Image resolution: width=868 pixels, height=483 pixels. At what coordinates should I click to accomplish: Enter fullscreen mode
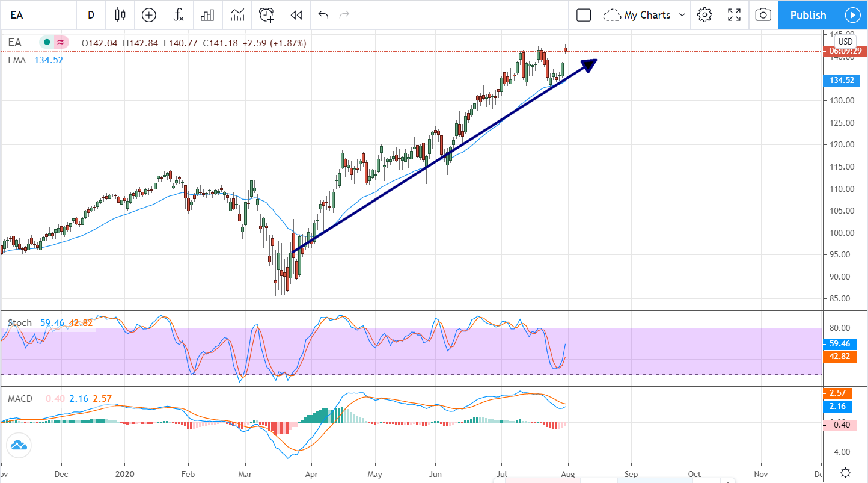tap(734, 14)
